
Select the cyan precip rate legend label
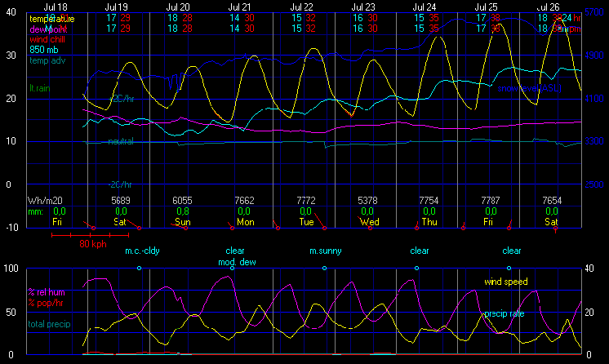pos(505,313)
